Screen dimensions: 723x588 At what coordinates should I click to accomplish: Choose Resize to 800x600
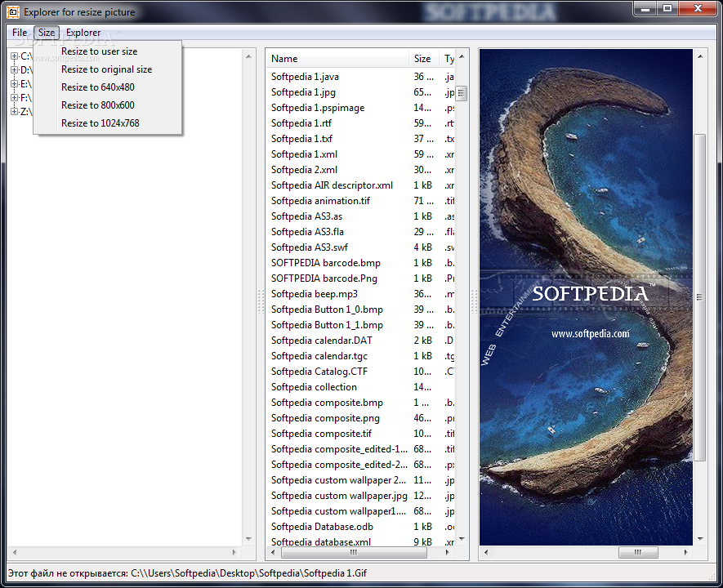pos(107,105)
